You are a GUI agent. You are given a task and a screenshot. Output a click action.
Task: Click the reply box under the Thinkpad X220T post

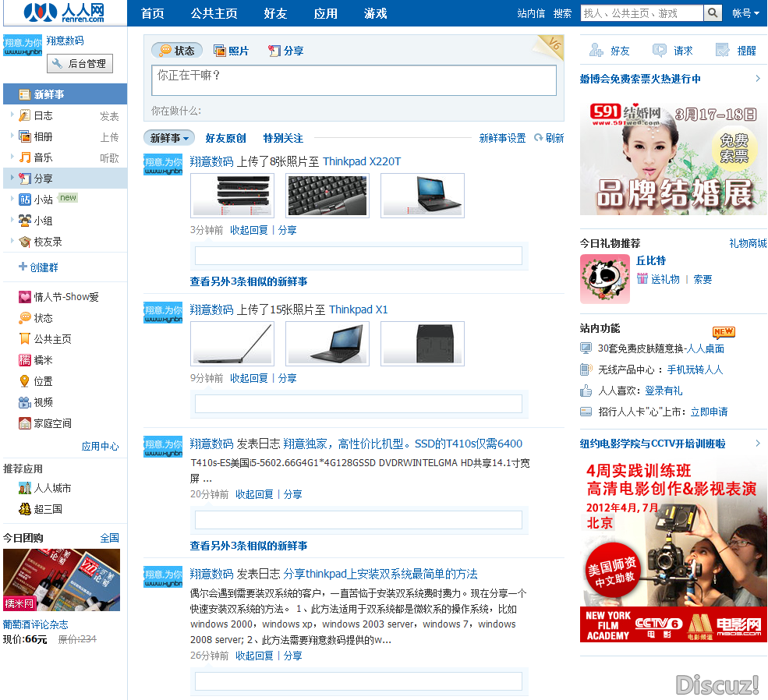pos(359,256)
